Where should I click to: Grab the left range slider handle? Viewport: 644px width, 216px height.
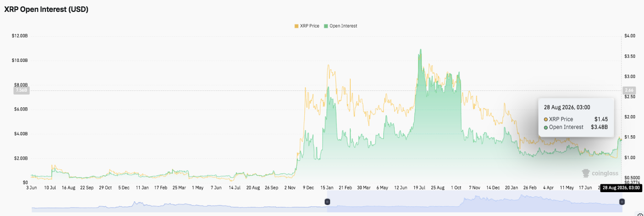pos(327,201)
